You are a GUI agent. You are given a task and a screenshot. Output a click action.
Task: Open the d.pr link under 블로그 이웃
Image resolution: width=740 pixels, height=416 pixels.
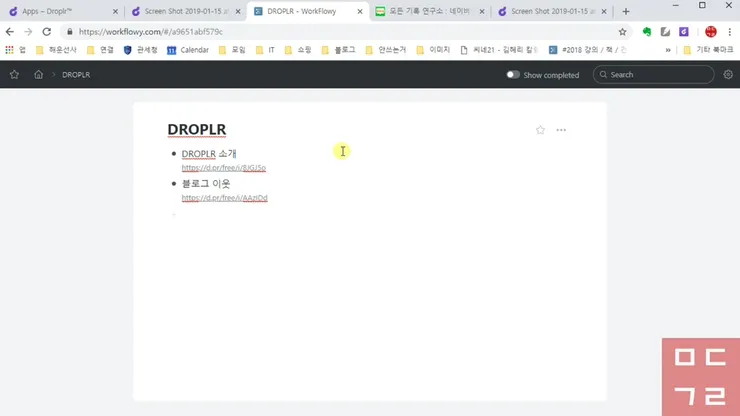click(x=225, y=198)
